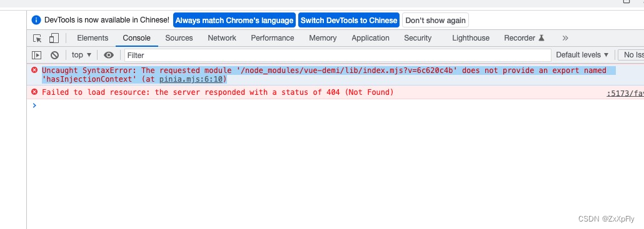Open the Lighthouse tab
The height and width of the screenshot is (229, 644).
pos(471,38)
